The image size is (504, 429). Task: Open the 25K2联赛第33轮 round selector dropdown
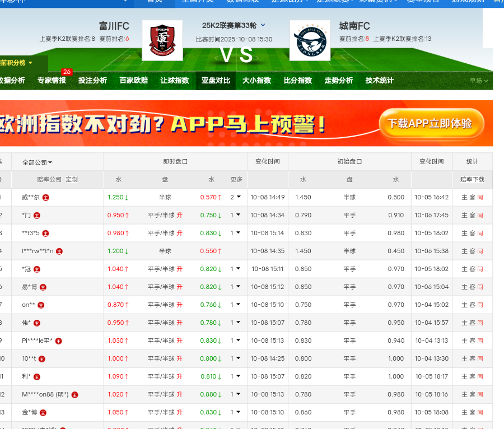pyautogui.click(x=263, y=25)
